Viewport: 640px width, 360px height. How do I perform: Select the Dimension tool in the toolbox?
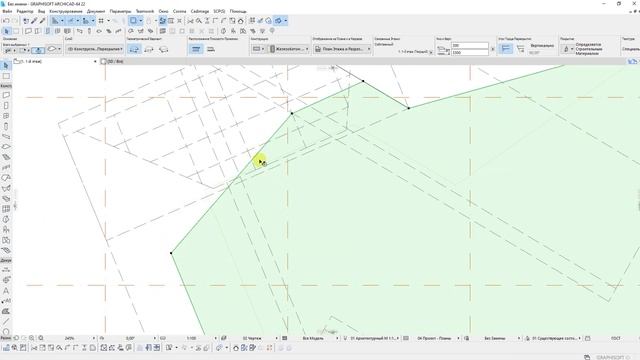(6, 270)
